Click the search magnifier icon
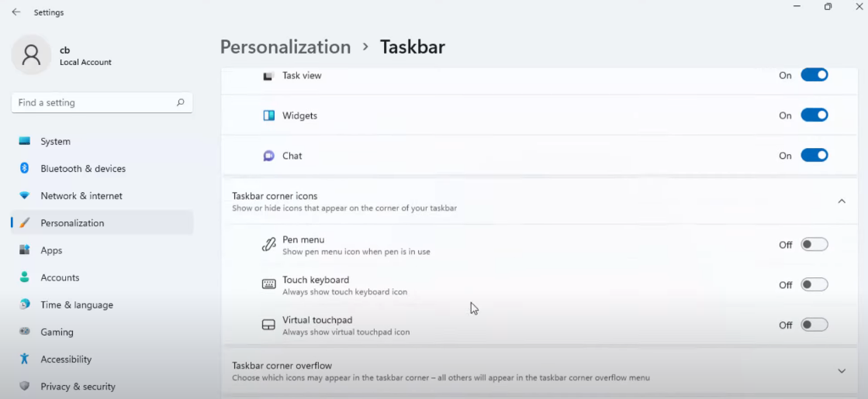 (x=180, y=102)
